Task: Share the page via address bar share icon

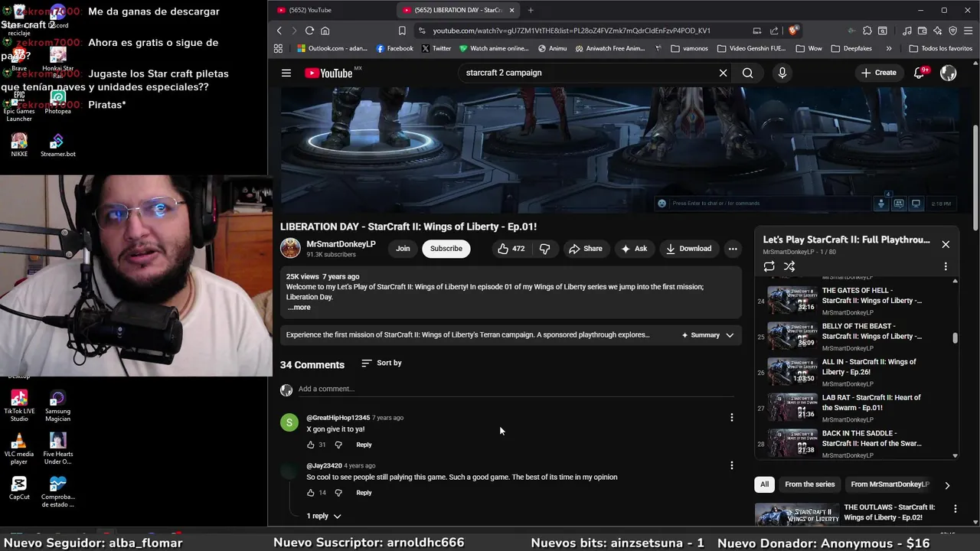Action: 774,31
